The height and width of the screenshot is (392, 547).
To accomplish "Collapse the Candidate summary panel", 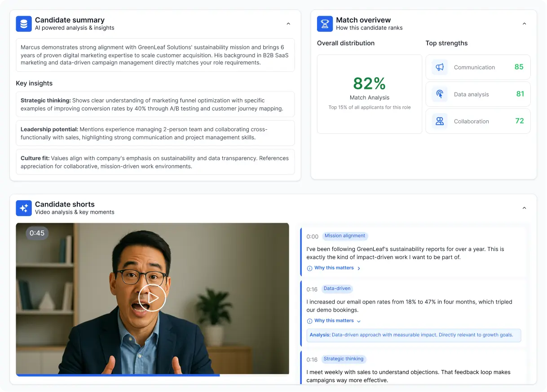I will [x=288, y=24].
